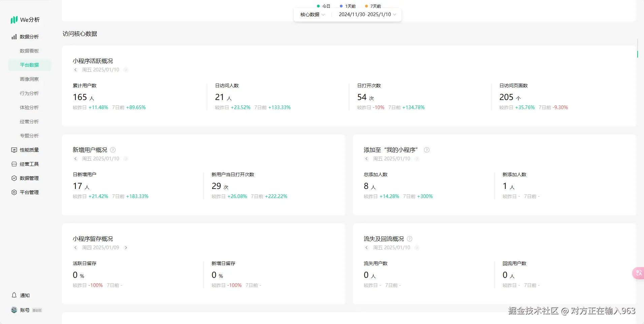The image size is (644, 324).
Task: Go to previous day in 添加至我的小程序
Action: [x=366, y=159]
